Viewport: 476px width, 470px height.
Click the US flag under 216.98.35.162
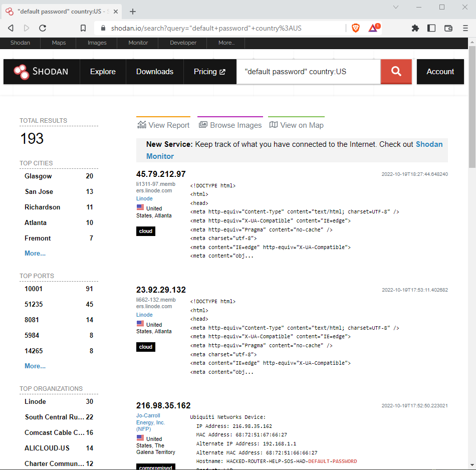[140, 438]
